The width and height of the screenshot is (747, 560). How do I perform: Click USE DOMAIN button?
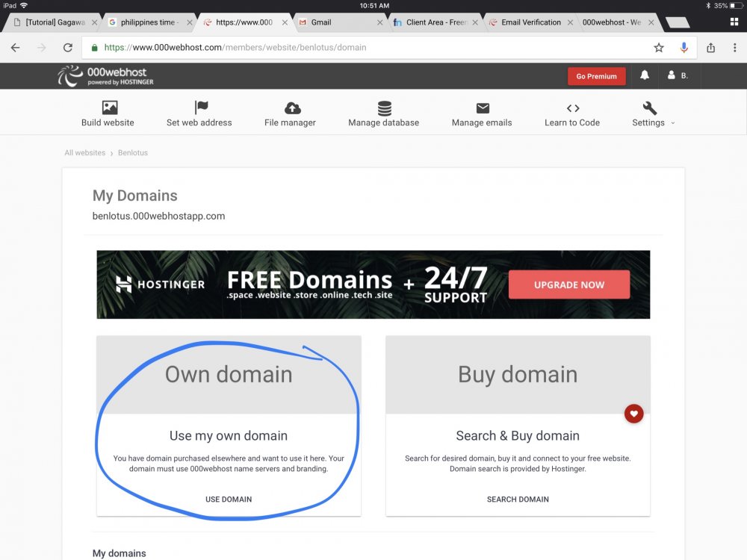229,499
